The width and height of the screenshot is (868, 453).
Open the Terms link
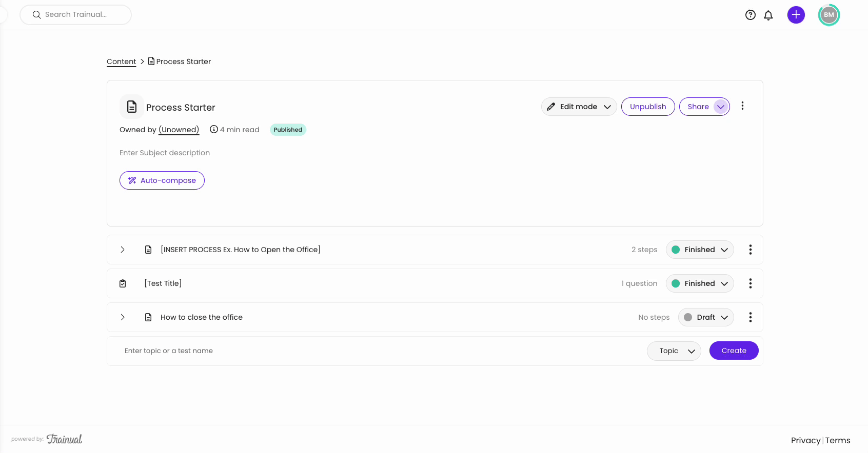coord(838,440)
